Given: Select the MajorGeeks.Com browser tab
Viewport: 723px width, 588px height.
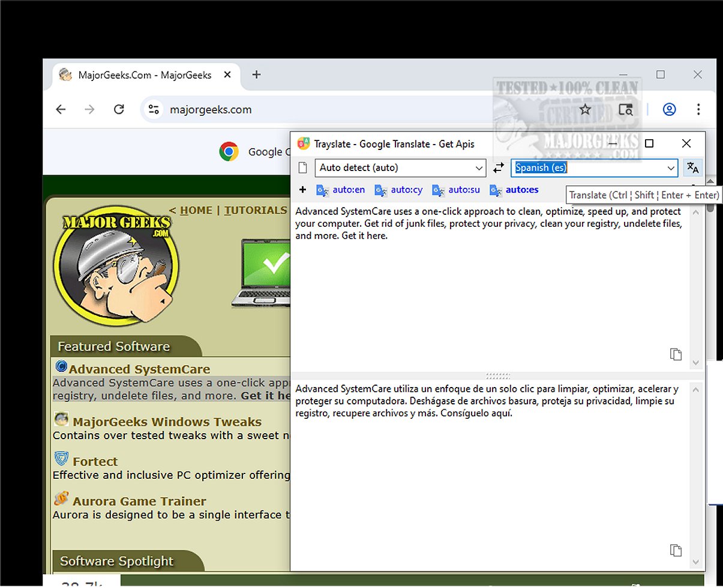Looking at the screenshot, I should 146,75.
